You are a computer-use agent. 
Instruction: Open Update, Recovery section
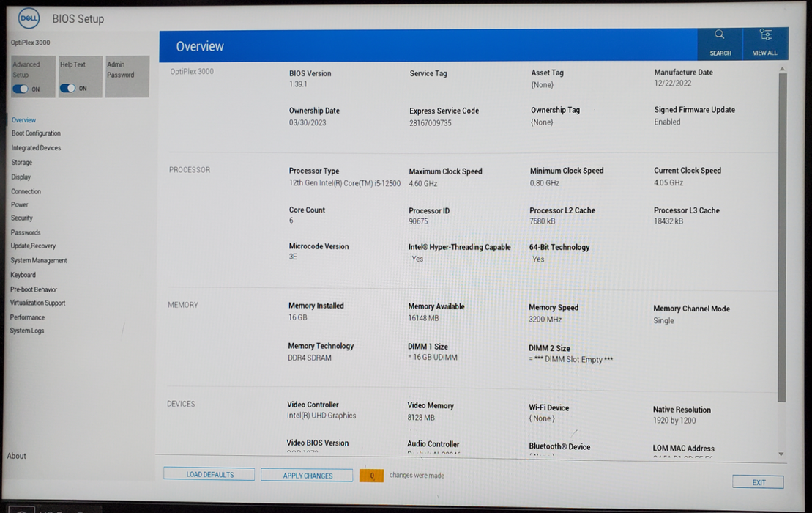[x=33, y=246]
